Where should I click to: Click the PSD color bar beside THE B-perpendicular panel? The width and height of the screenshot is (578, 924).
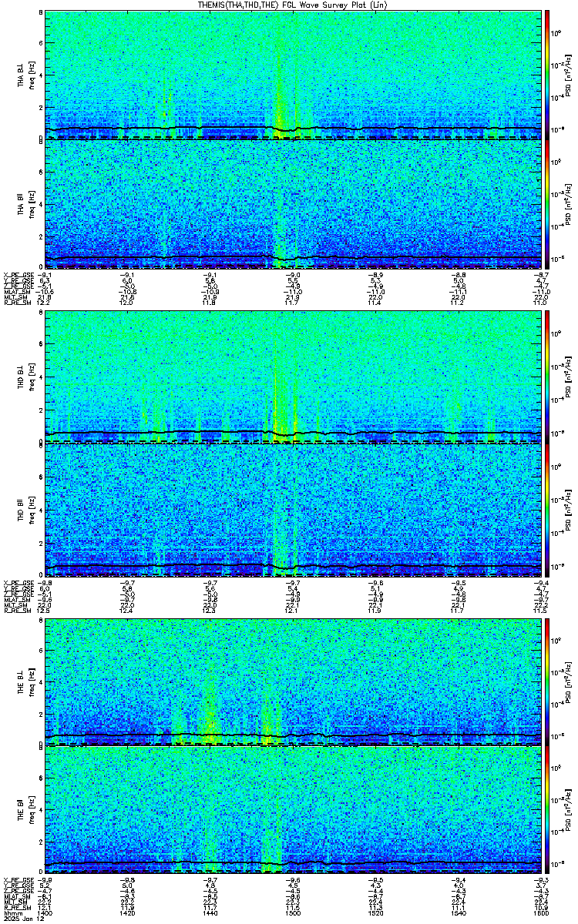[547, 682]
